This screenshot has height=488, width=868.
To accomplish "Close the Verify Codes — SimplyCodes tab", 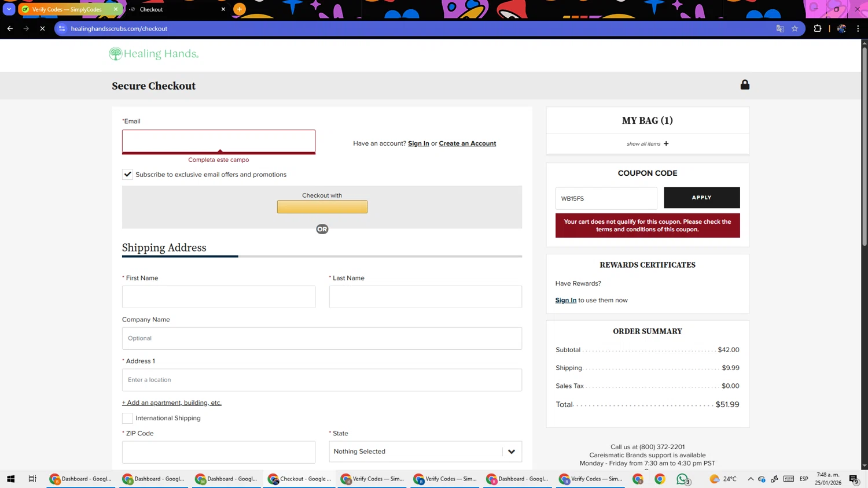I will (x=116, y=9).
